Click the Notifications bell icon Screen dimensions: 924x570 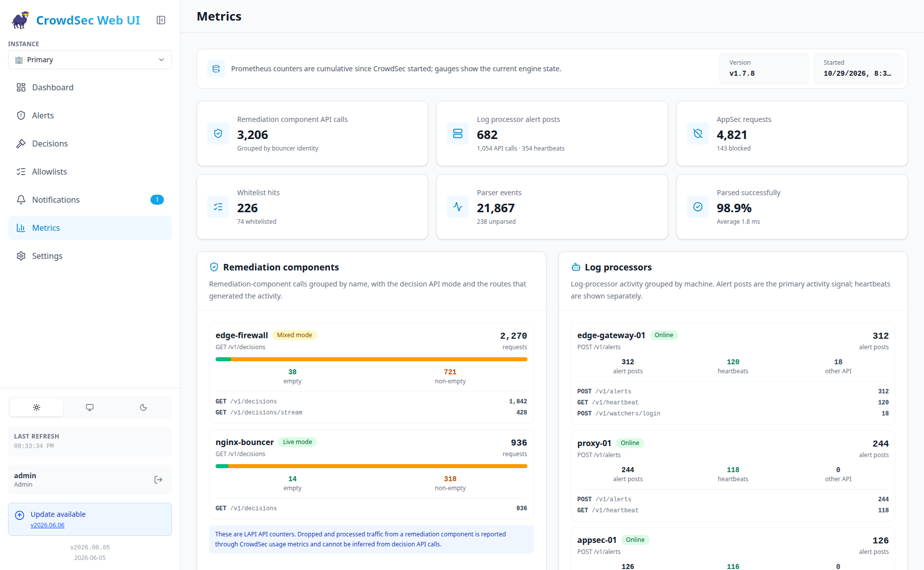[x=21, y=200]
